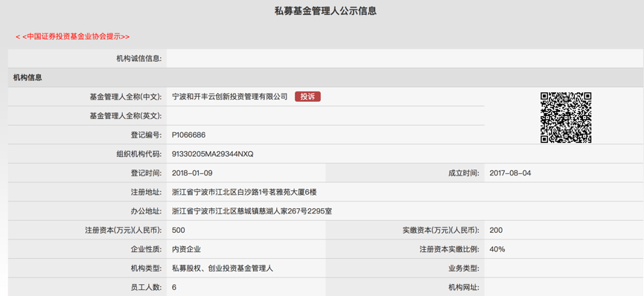
Task: Click the registration date 2018-01-09
Action: pyautogui.click(x=192, y=173)
